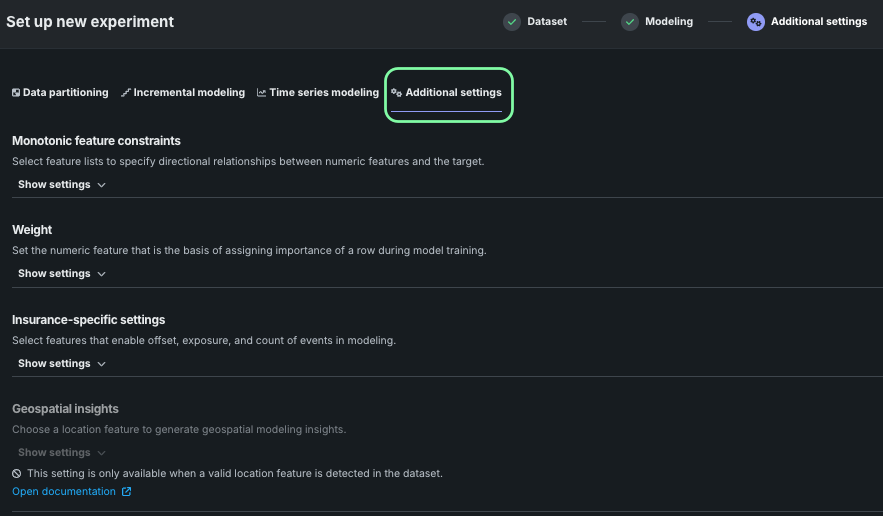Expand Show settings under Weight
This screenshot has height=516, width=883.
(62, 274)
